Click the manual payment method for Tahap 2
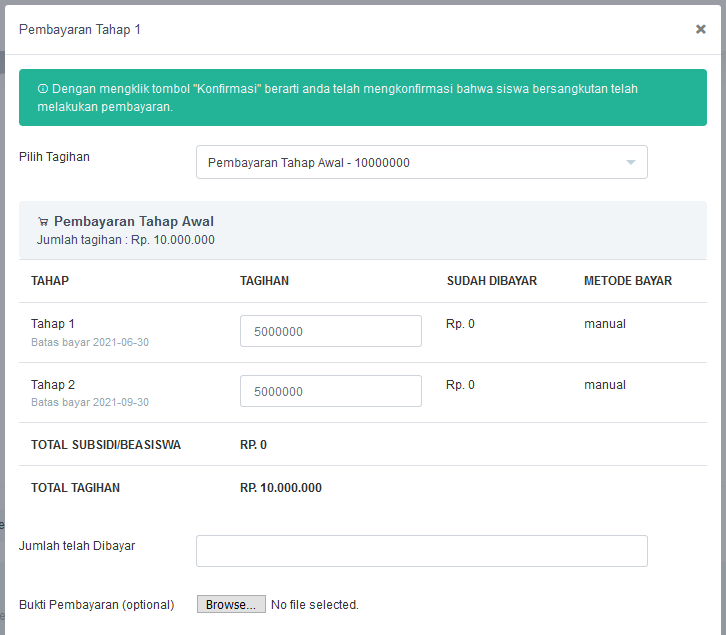This screenshot has height=635, width=726. [x=604, y=385]
